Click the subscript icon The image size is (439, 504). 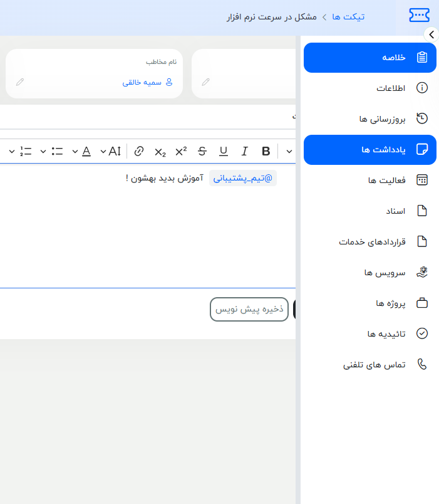(x=160, y=151)
